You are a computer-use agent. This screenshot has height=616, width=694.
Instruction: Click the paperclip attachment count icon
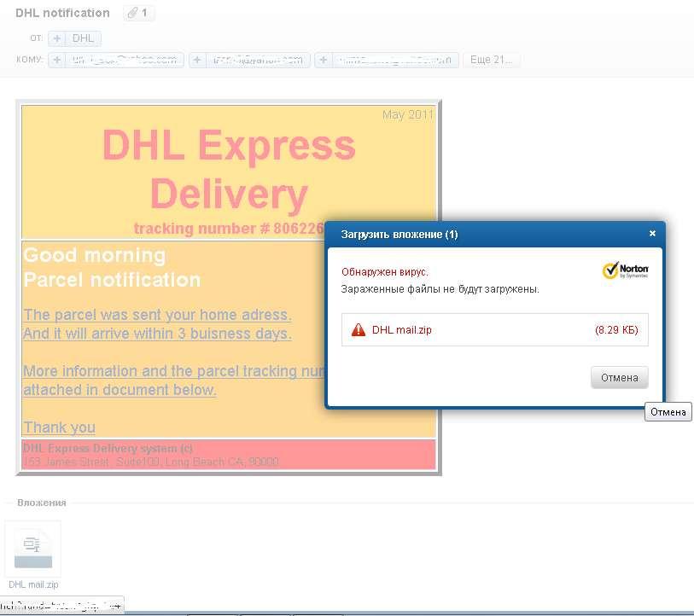138,14
